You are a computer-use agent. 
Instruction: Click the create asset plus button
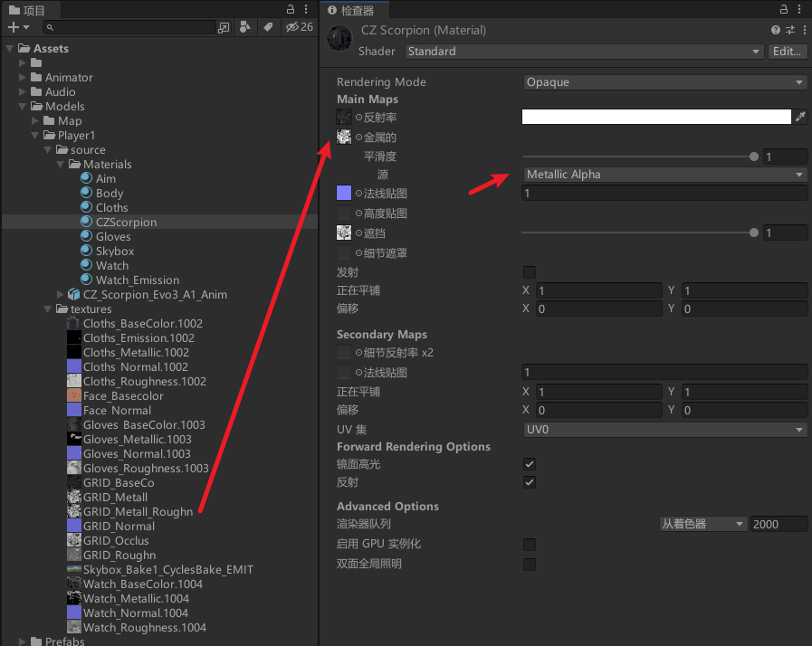click(18, 27)
